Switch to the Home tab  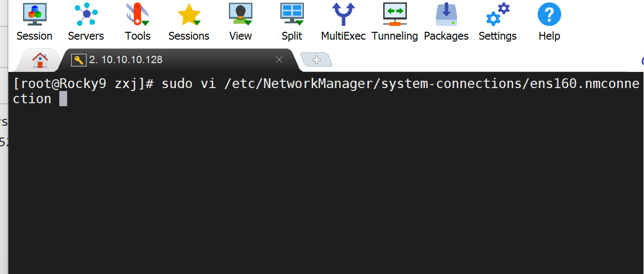pos(40,60)
